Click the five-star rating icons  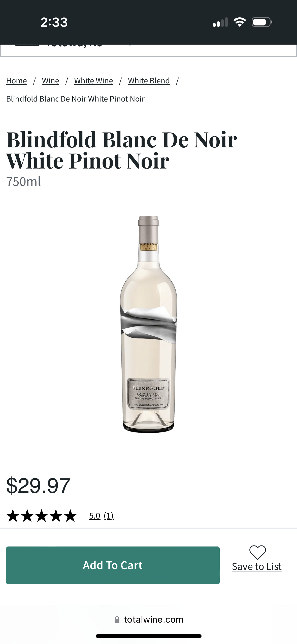pos(42,516)
